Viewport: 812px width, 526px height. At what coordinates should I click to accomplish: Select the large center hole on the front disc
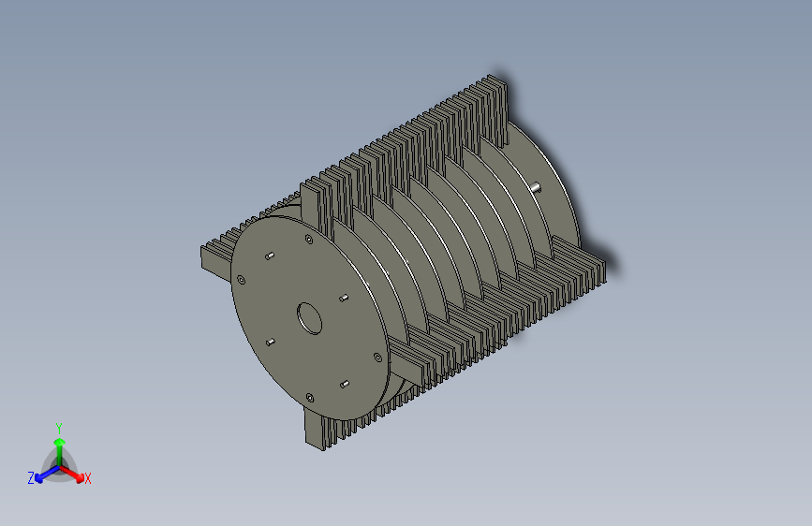click(310, 318)
